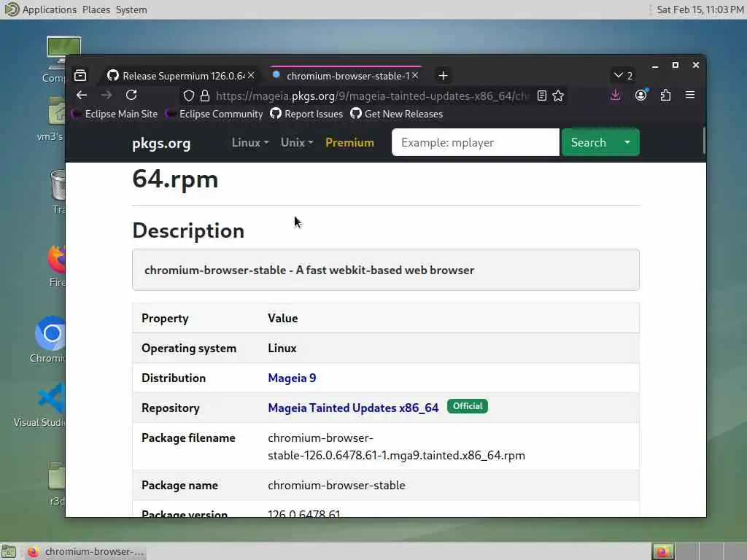
Task: Click the 'chromium-browser-stable' package name value
Action: (x=336, y=485)
